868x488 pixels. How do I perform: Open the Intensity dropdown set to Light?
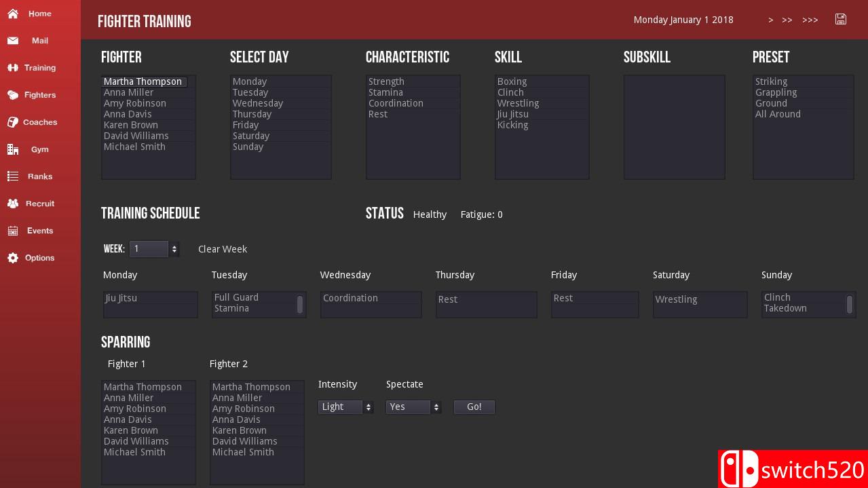[345, 407]
